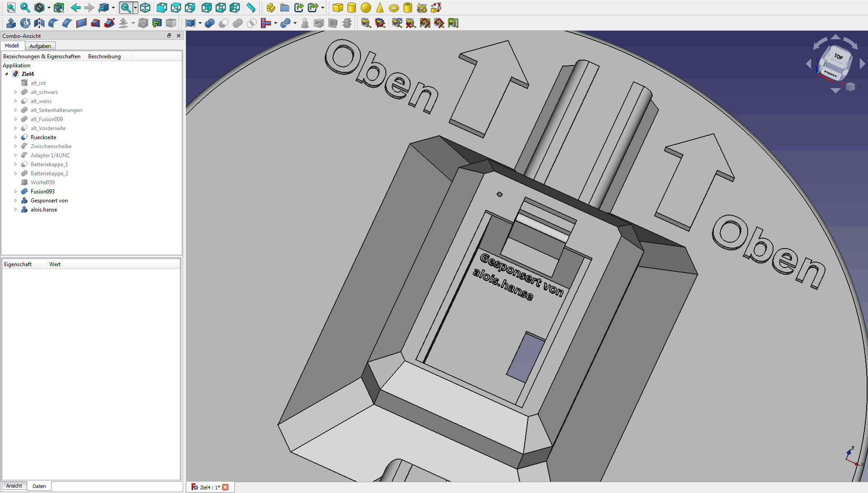Click the Fit selection zoom icon
The image size is (868, 493).
[x=25, y=8]
